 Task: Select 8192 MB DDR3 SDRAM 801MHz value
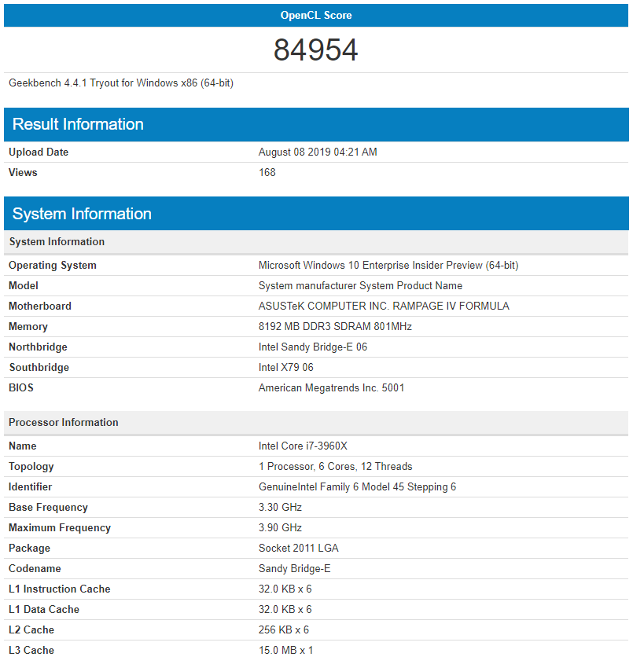pos(335,327)
